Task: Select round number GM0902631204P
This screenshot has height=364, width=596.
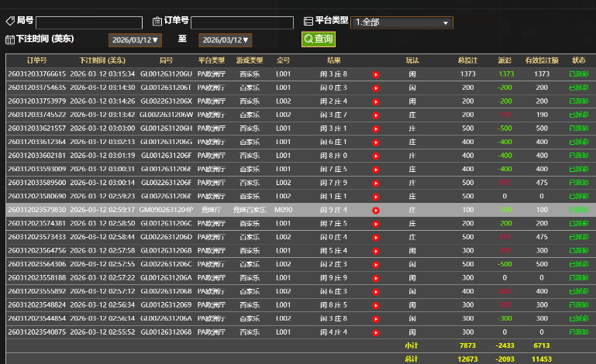Action: (x=166, y=210)
